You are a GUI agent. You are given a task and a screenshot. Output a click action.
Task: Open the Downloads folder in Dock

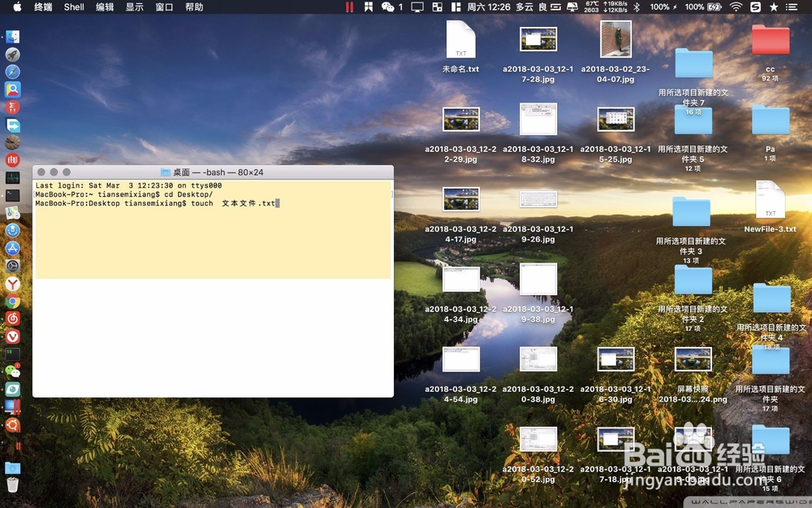point(12,468)
